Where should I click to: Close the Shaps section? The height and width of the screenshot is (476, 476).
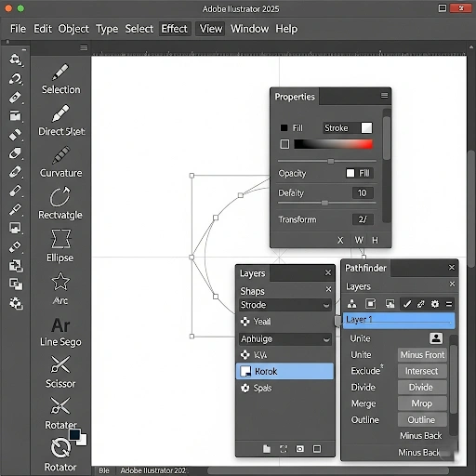pyautogui.click(x=328, y=289)
